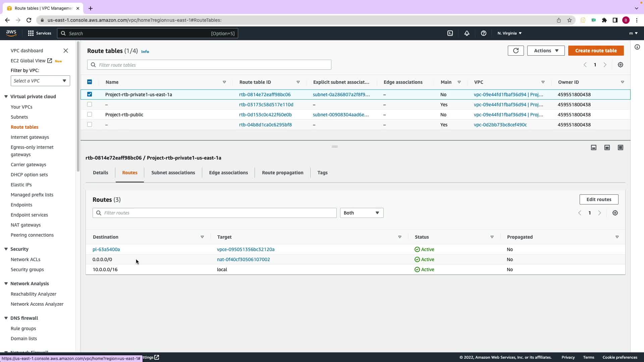Screen dimensions: 644x362
Task: Switch to the Route propagation tab
Action: coord(282,173)
